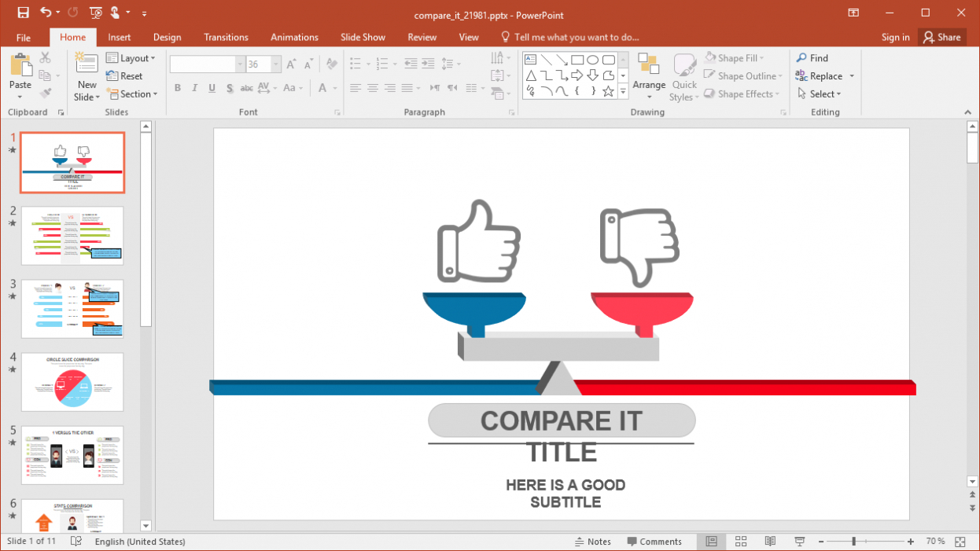Select slide 4 Circle Slice Comparison thumbnail
This screenshot has height=551, width=980.
[x=72, y=382]
